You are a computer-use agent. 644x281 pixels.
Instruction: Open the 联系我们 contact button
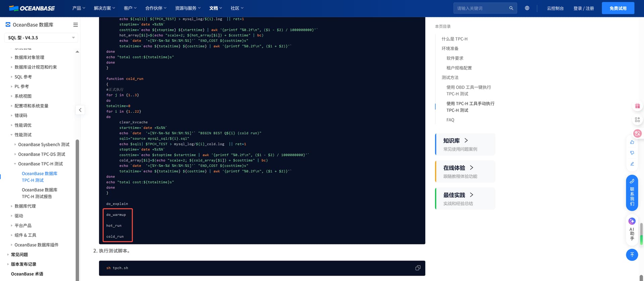click(x=632, y=193)
